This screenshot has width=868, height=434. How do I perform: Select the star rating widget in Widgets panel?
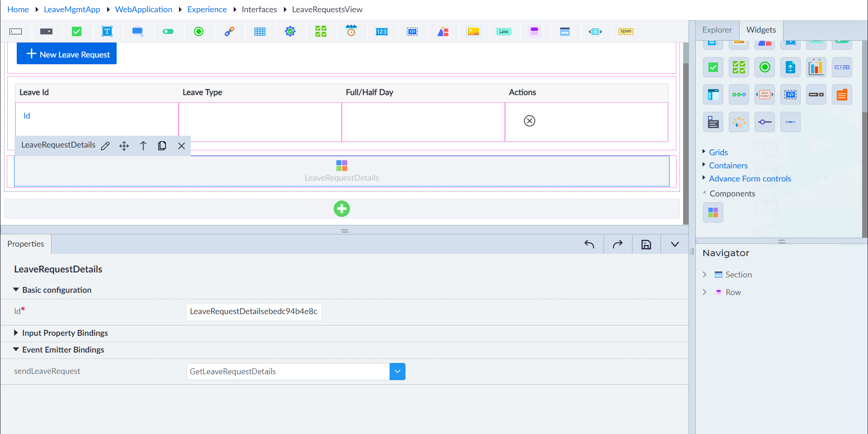[739, 122]
